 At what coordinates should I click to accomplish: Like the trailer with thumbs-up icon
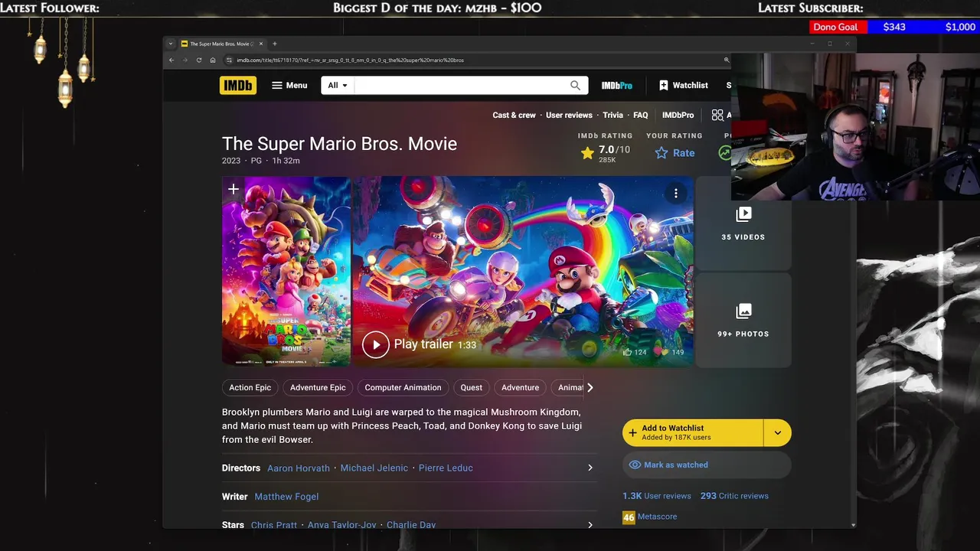628,352
